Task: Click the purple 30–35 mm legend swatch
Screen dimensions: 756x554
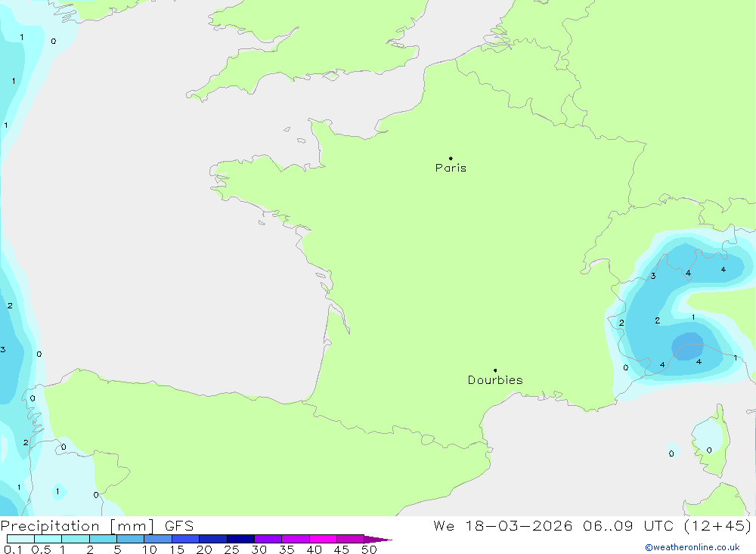Action: [268, 539]
